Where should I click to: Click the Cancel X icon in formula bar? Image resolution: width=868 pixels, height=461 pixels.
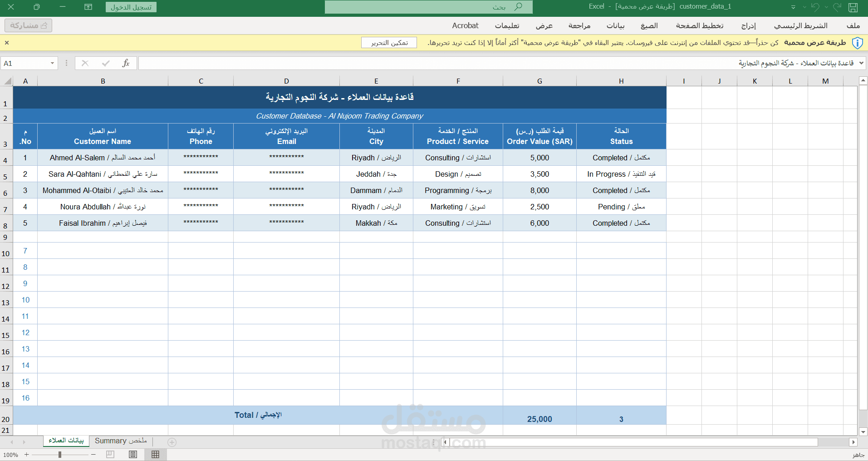coord(85,63)
